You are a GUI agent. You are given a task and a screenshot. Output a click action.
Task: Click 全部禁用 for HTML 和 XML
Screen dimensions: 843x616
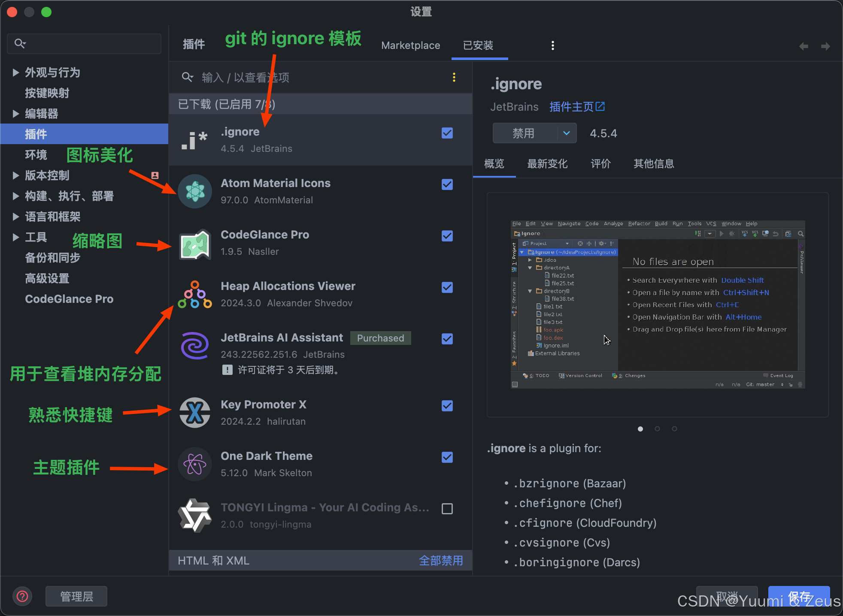(440, 561)
